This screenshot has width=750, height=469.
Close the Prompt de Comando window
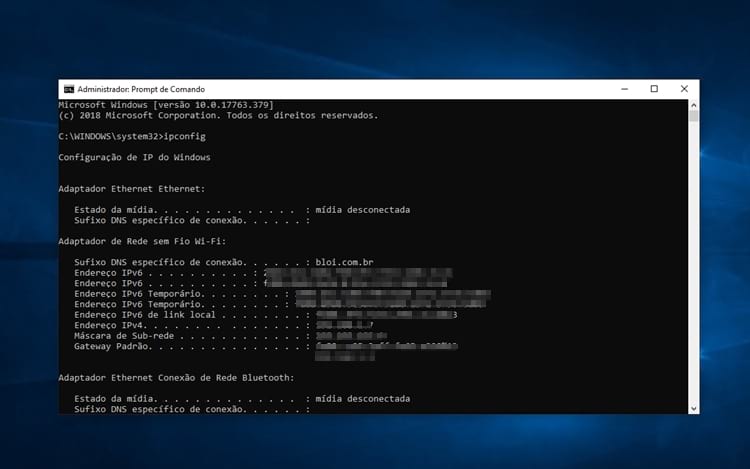(x=683, y=89)
